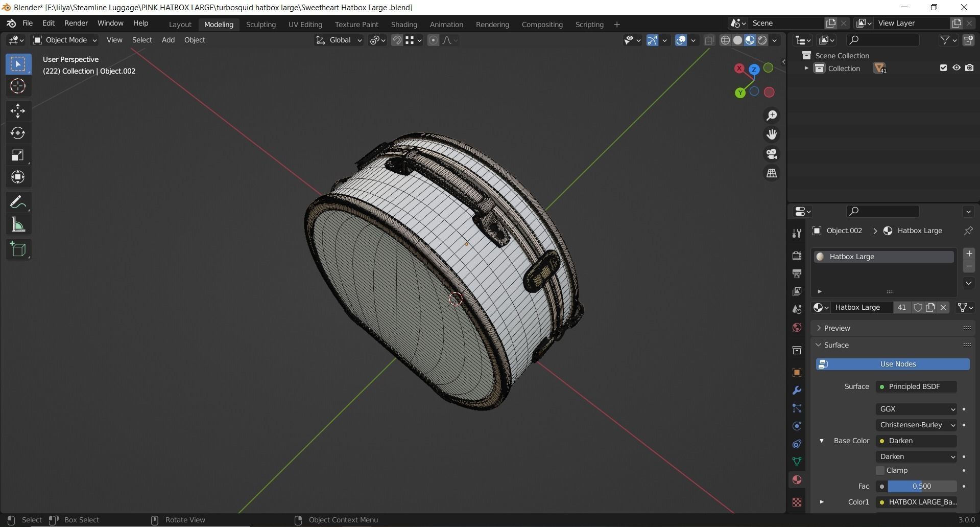The width and height of the screenshot is (980, 527).
Task: Click the Zoom viewport icon
Action: [772, 116]
